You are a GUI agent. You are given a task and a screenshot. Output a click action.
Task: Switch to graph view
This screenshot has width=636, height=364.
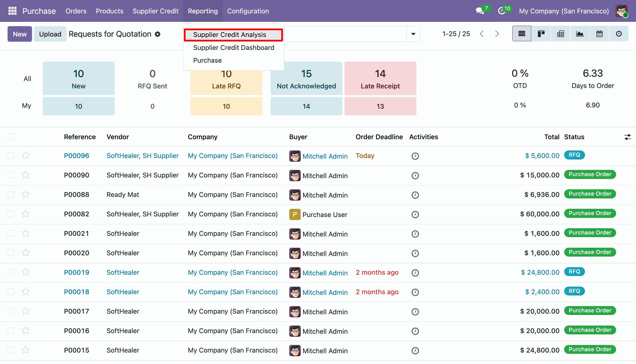pos(580,34)
